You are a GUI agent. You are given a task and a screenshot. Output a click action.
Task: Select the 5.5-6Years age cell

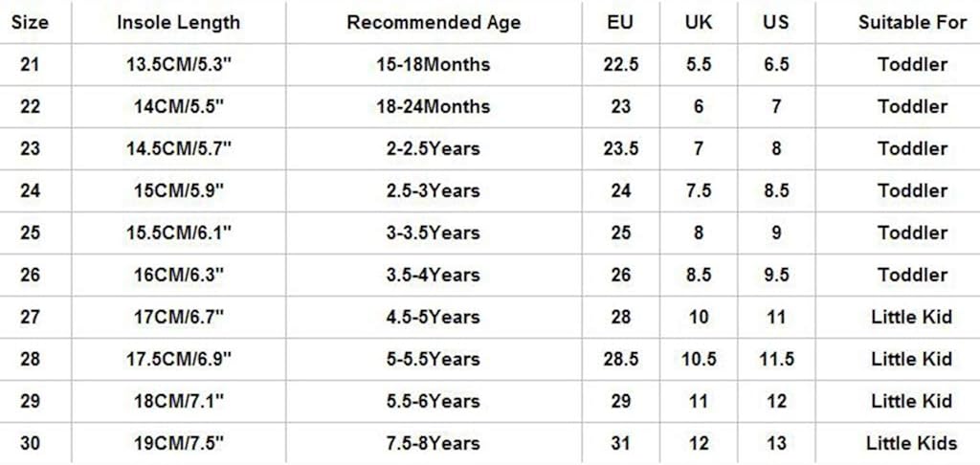[x=434, y=401]
